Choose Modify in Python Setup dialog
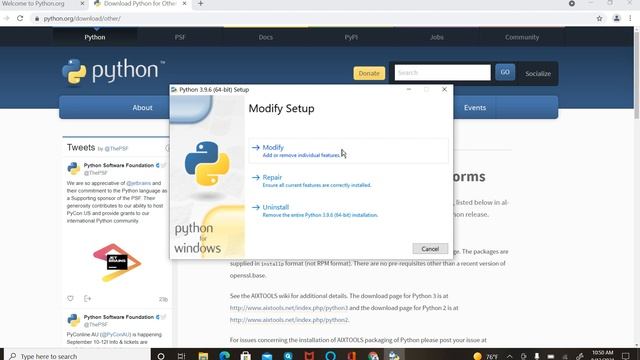 pyautogui.click(x=348, y=151)
